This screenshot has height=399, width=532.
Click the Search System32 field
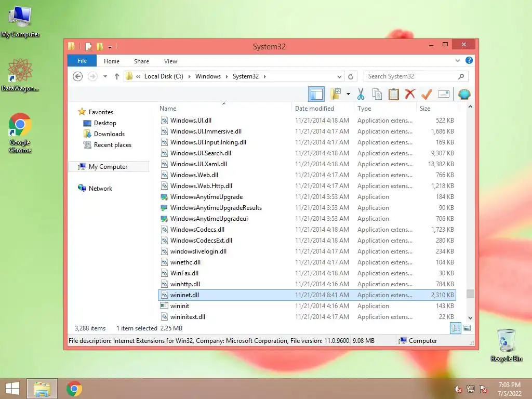(416, 76)
